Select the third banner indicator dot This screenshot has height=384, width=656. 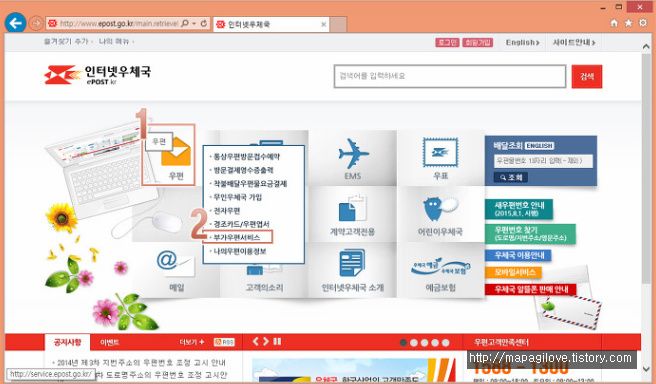click(424, 343)
